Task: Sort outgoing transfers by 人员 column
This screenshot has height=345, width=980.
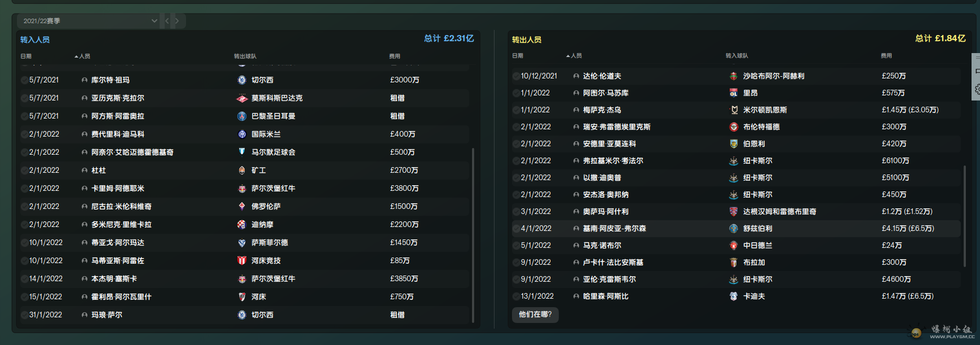Action: pos(576,56)
